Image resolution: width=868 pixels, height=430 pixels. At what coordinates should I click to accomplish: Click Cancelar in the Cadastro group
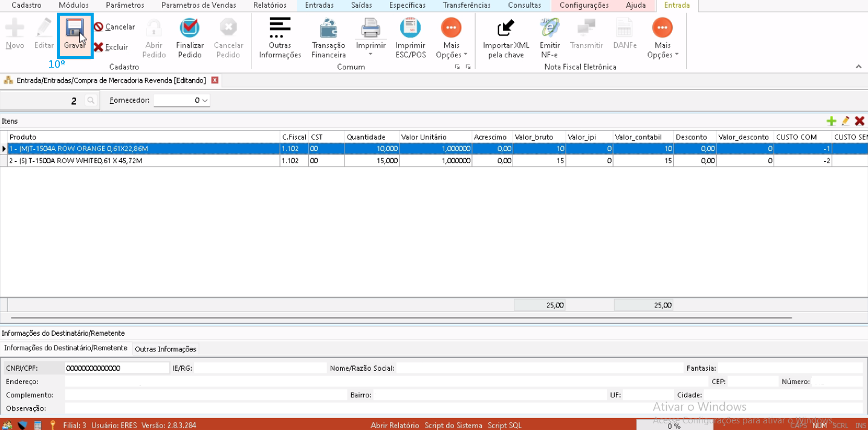[114, 27]
